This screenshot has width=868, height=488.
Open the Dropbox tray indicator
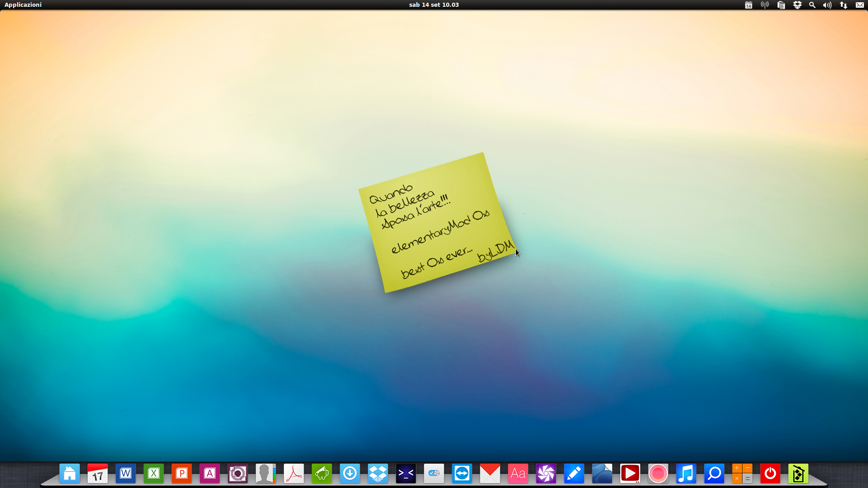click(x=797, y=5)
